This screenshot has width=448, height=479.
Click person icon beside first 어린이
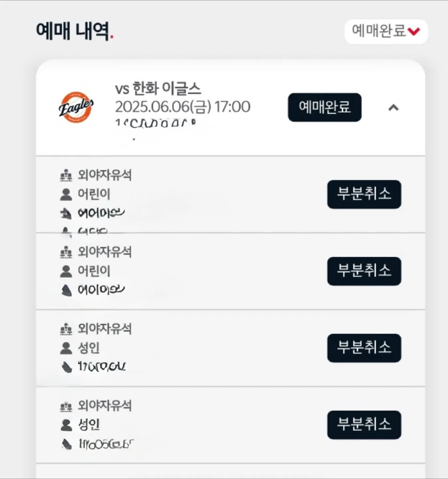66,194
